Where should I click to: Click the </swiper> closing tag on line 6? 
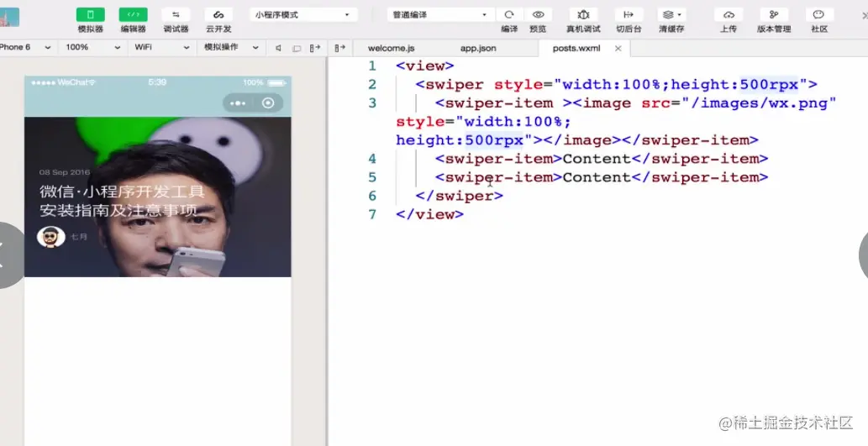(x=460, y=196)
